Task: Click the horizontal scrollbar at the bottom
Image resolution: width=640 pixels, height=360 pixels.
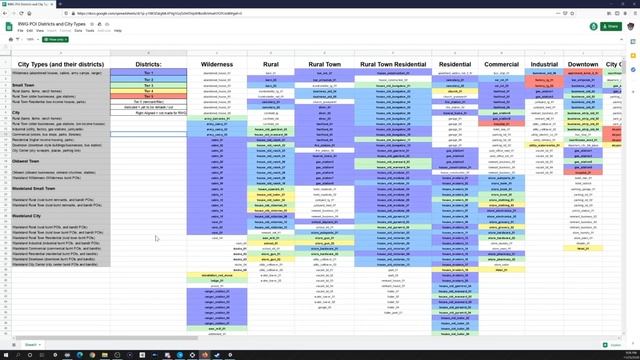Action: [106, 338]
